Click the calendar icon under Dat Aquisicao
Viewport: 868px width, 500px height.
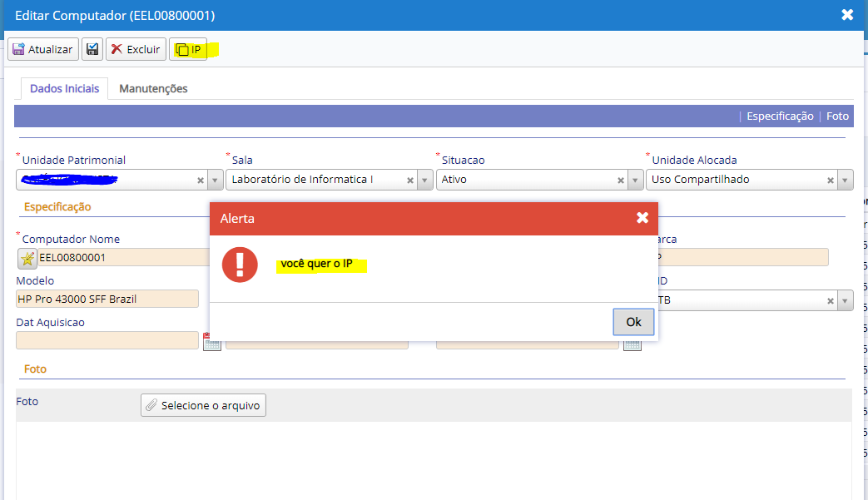211,341
